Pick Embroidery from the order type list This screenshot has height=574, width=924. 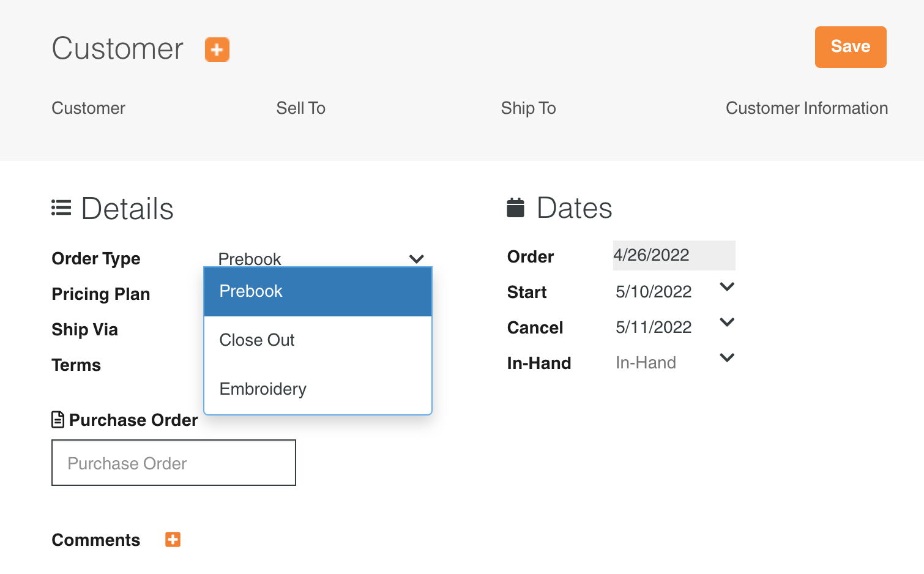coord(318,389)
